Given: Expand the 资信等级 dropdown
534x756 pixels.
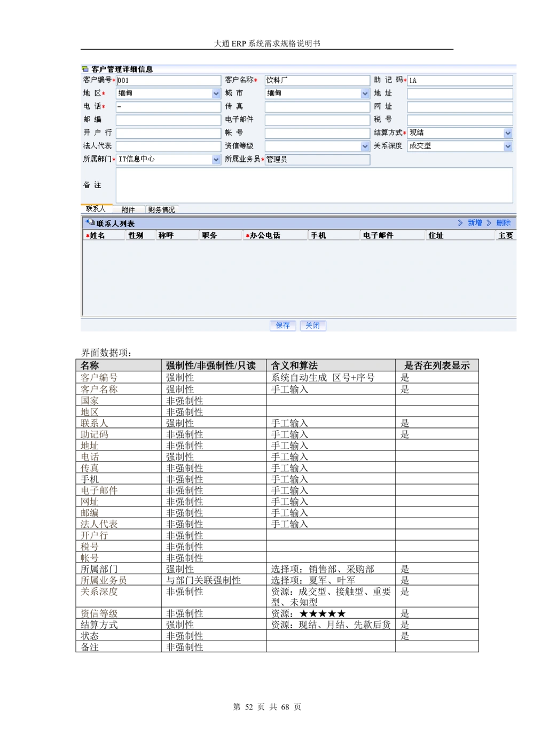Looking at the screenshot, I should click(x=365, y=146).
